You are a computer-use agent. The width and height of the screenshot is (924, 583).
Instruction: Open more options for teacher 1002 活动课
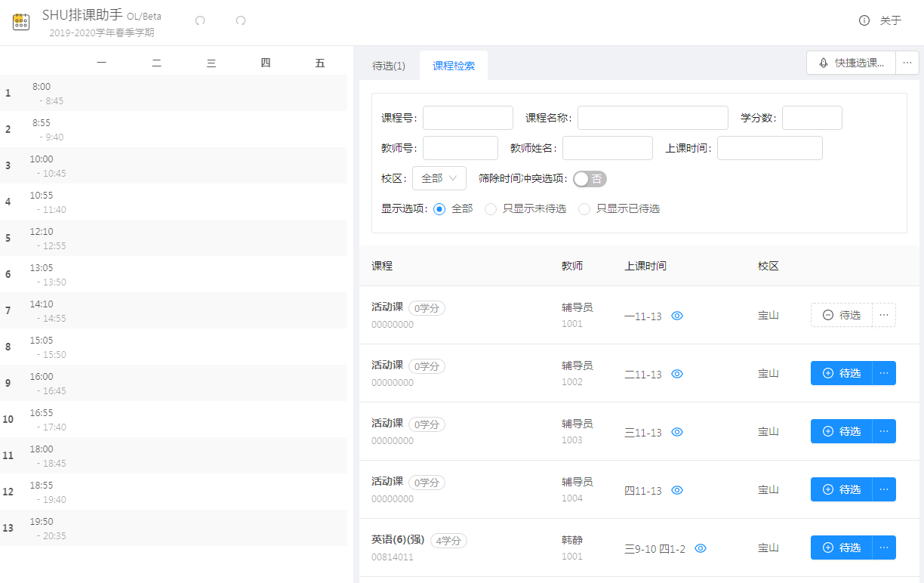(x=884, y=373)
